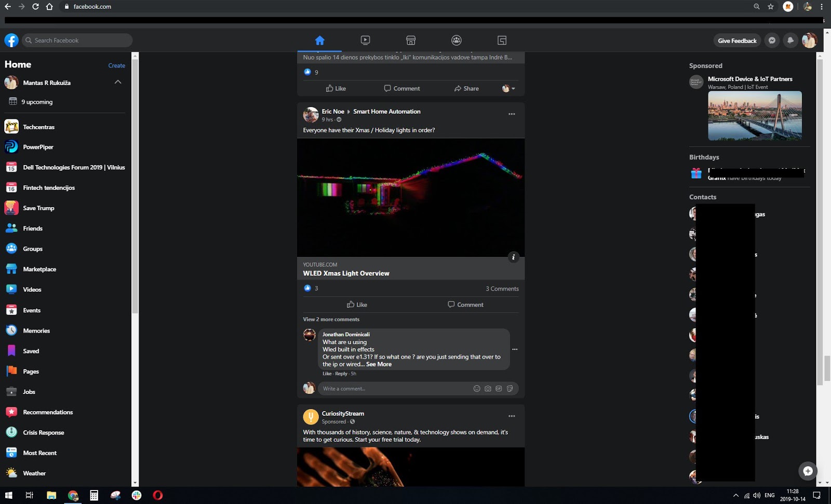This screenshot has height=504, width=831.
Task: Open Marketplace from the top navigation storefront icon
Action: [x=410, y=40]
